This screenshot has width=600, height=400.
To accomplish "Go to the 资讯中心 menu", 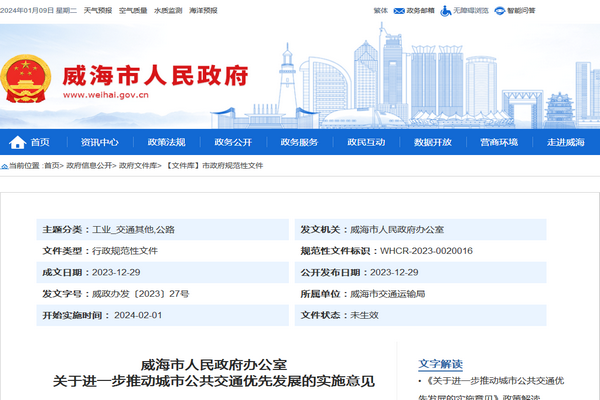I will 100,143.
